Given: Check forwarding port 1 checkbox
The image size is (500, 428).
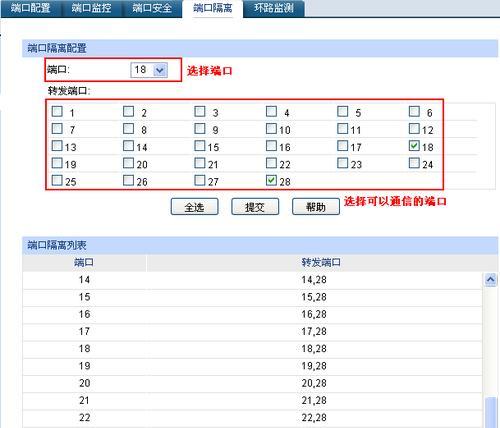Looking at the screenshot, I should (57, 111).
